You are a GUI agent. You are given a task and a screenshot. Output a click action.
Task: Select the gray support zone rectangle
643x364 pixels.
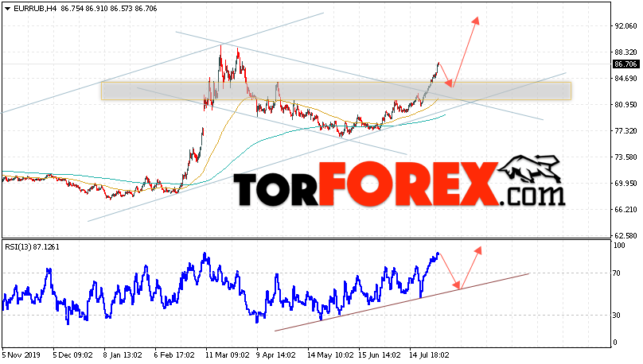point(336,91)
